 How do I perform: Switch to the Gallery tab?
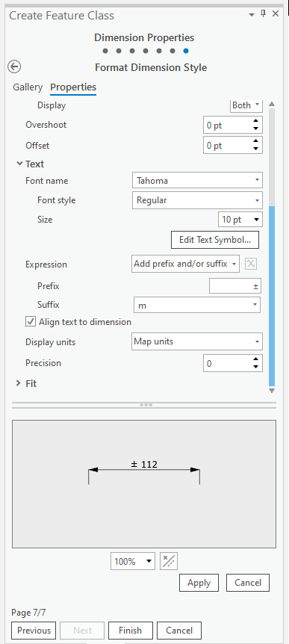[28, 87]
